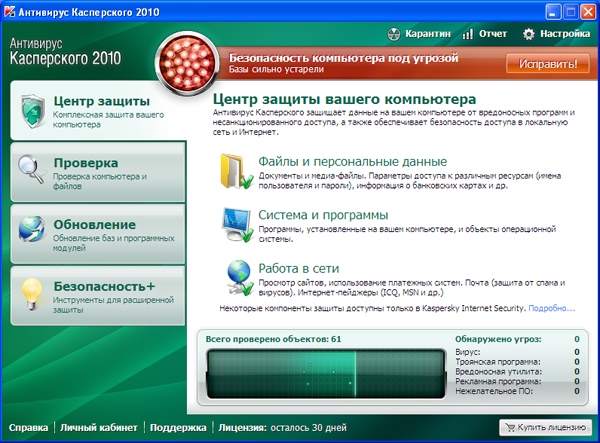Click the Отчет label
600x443 pixels.
[x=493, y=34]
